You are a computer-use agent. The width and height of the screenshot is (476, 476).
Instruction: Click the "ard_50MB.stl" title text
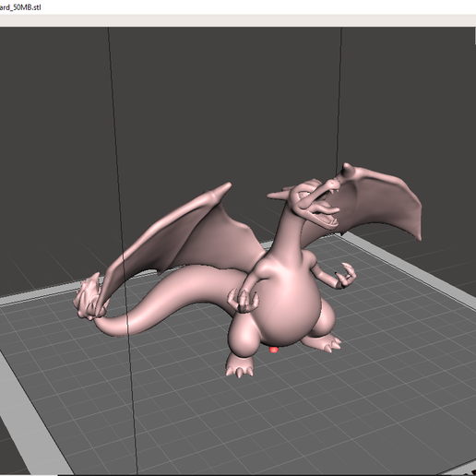click(20, 7)
